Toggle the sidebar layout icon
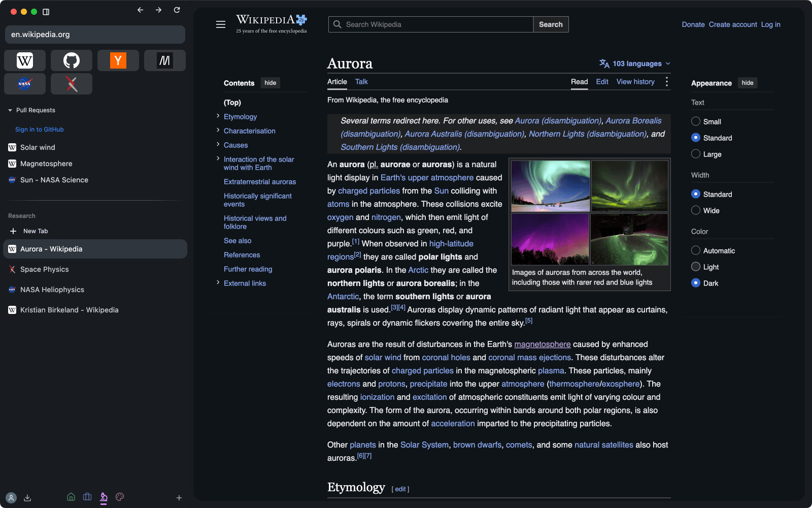The height and width of the screenshot is (508, 812). point(46,12)
